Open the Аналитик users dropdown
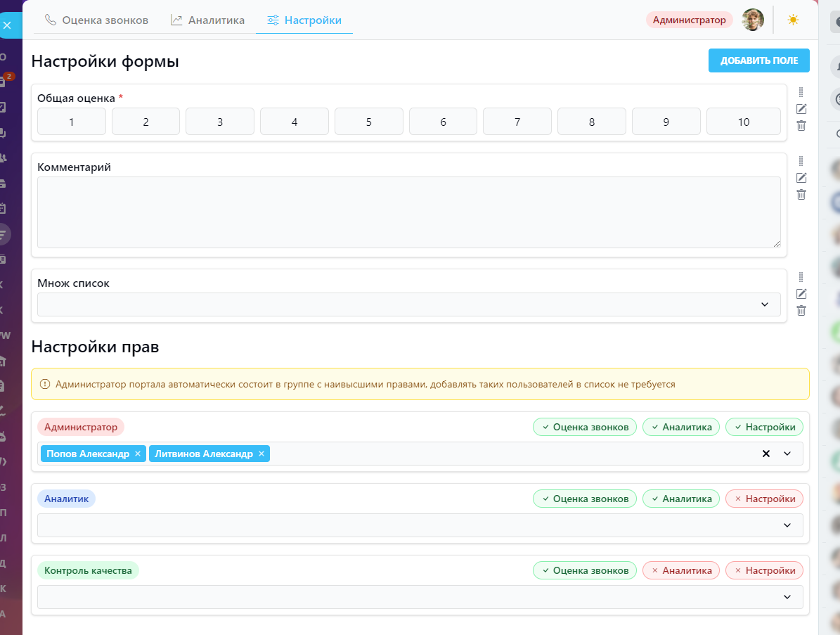 coord(787,525)
